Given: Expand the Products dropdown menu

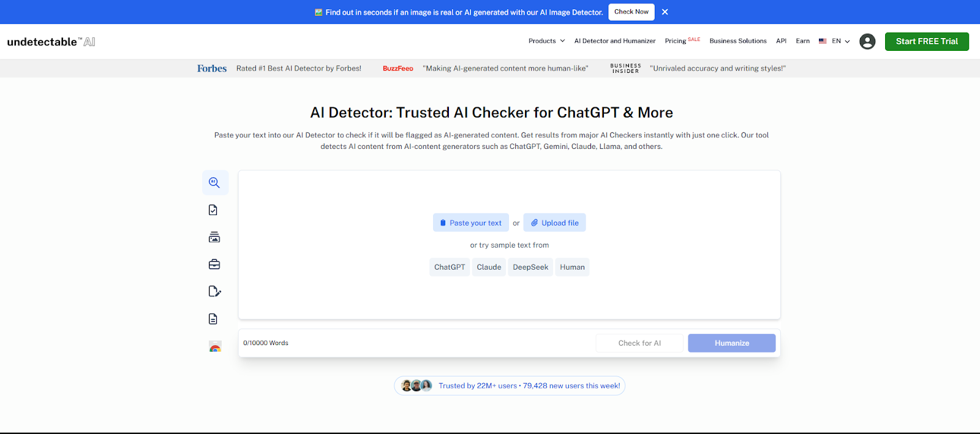Looking at the screenshot, I should (546, 41).
